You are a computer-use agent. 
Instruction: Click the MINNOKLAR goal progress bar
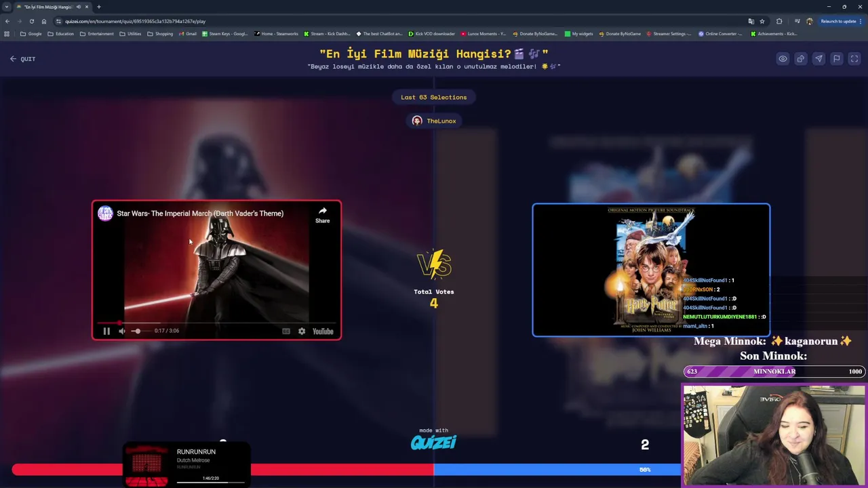click(774, 371)
